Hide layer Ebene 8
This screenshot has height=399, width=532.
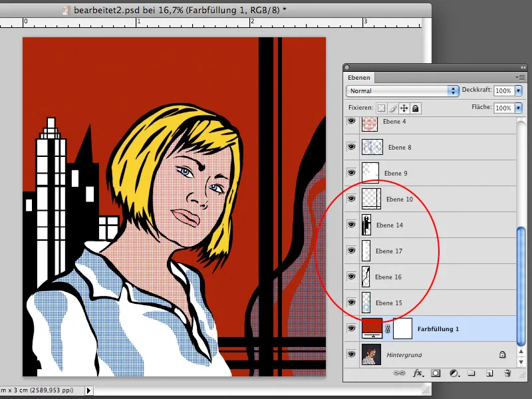click(352, 147)
